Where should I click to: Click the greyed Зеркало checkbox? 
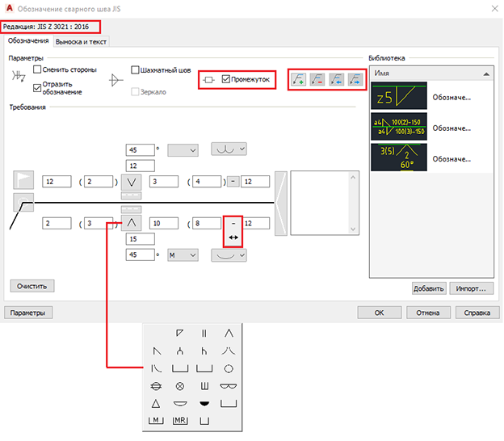coord(135,92)
